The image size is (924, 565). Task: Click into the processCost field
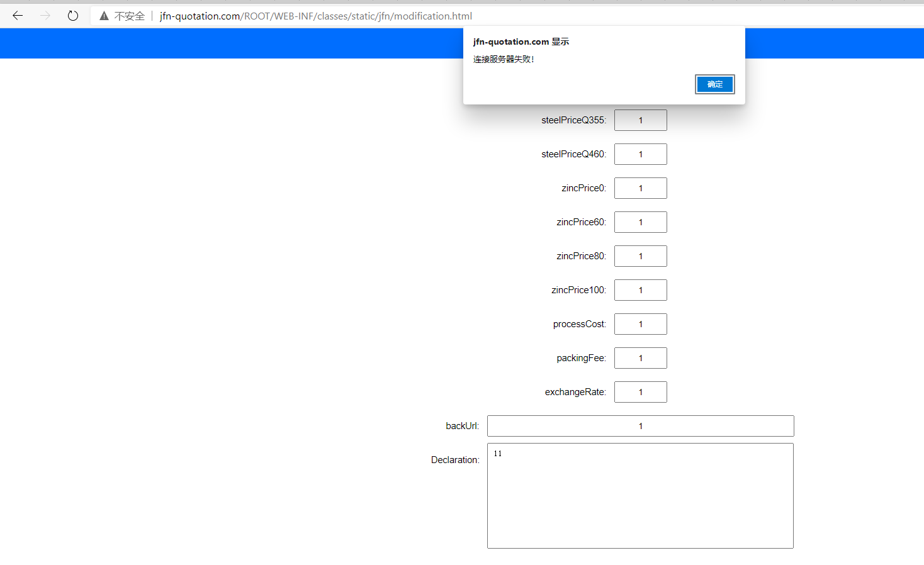640,324
